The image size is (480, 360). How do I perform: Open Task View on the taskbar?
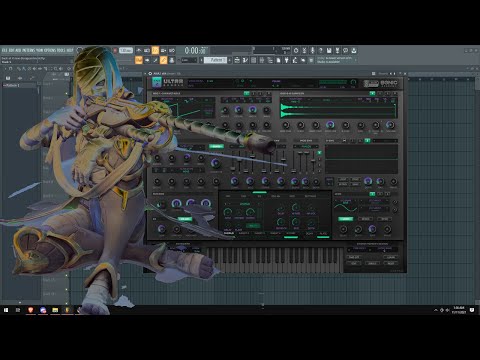coord(18,310)
